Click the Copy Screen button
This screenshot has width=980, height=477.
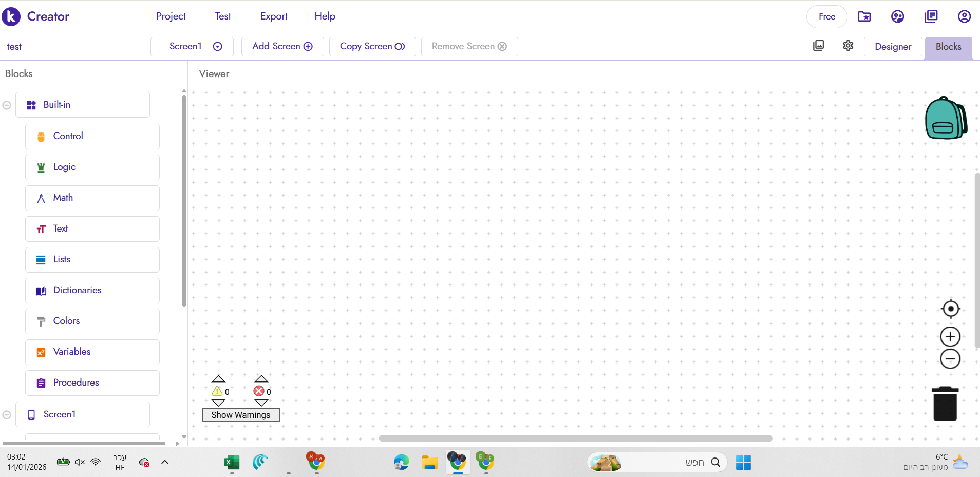click(x=372, y=47)
